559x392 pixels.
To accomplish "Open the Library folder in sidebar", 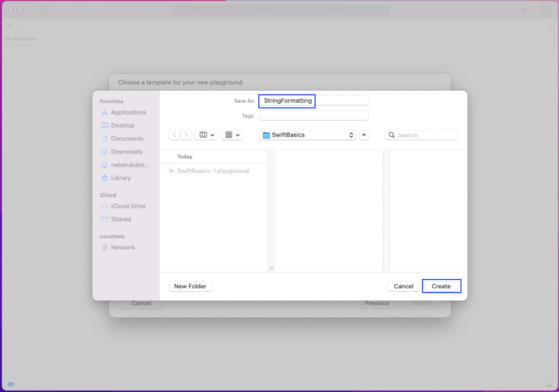I will [x=121, y=178].
